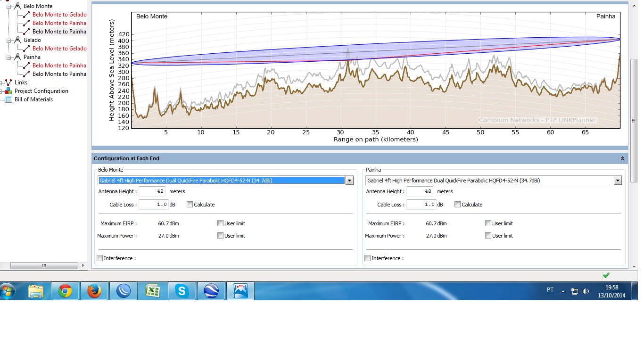This screenshot has height=362, width=644.
Task: Collapse the Belo Monte tree node
Action: (8, 6)
